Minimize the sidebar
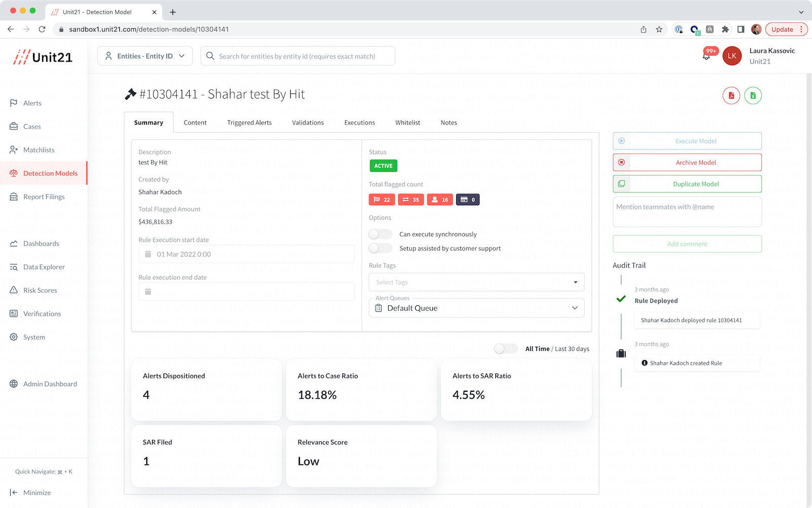 [30, 492]
